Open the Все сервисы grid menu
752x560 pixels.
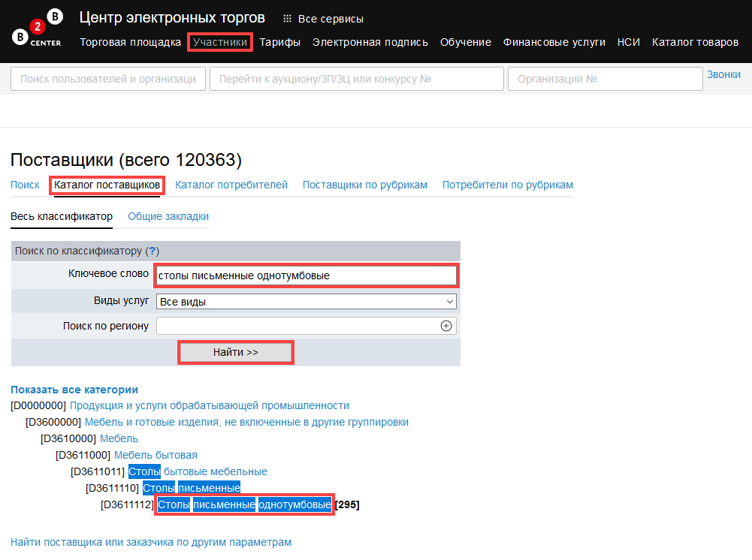click(323, 19)
